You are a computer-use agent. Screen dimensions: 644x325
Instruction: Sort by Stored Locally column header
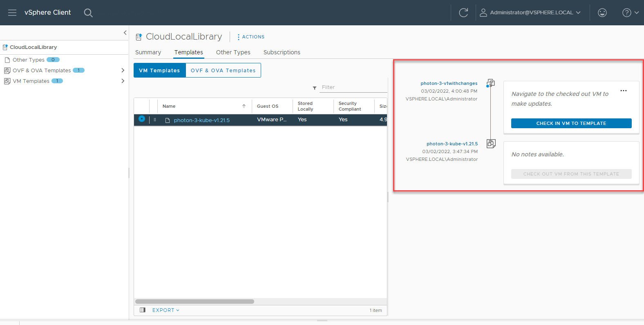306,106
